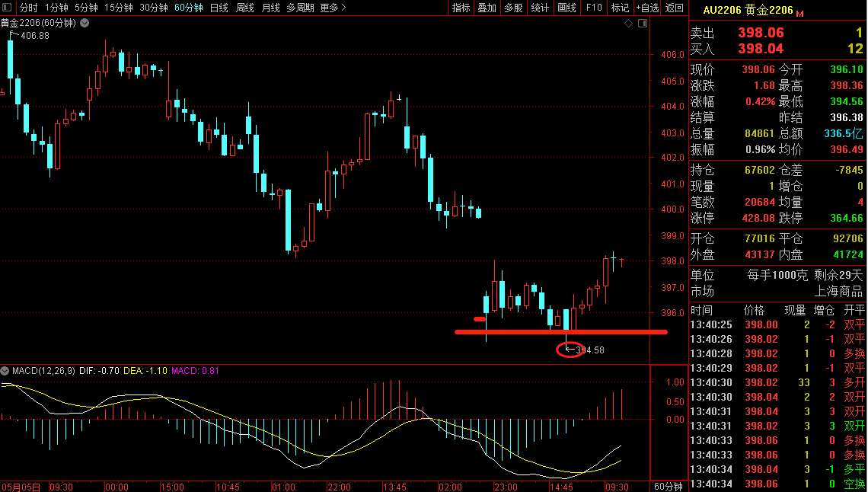Open the 统计 statistics button
The width and height of the screenshot is (868, 492).
[540, 8]
